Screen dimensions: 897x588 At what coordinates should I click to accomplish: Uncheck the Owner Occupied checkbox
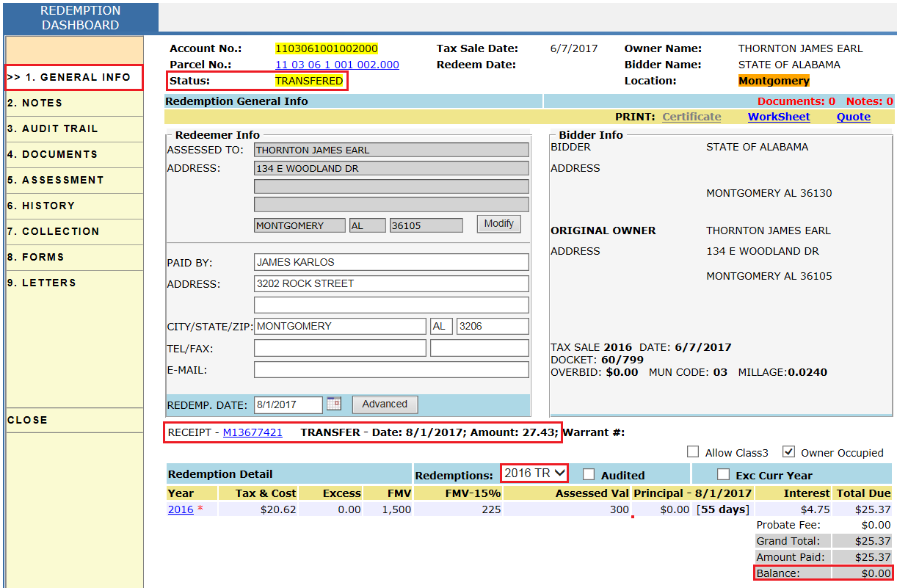point(789,452)
